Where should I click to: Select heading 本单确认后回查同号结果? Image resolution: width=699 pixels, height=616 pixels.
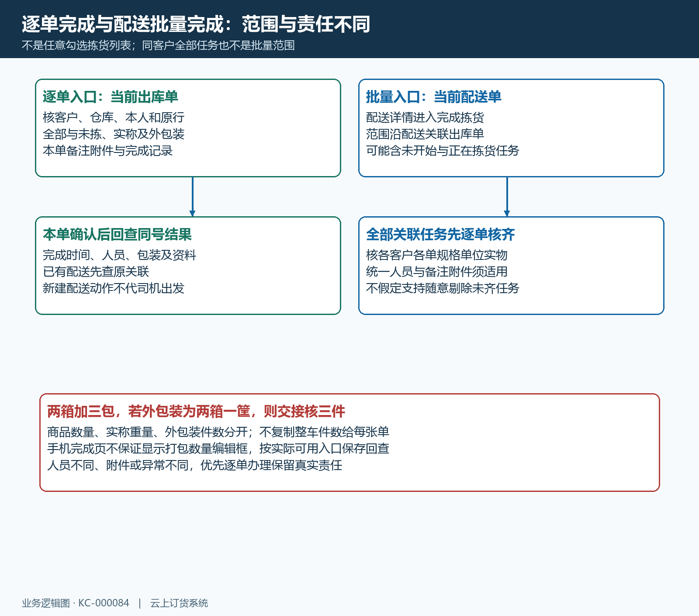(117, 235)
